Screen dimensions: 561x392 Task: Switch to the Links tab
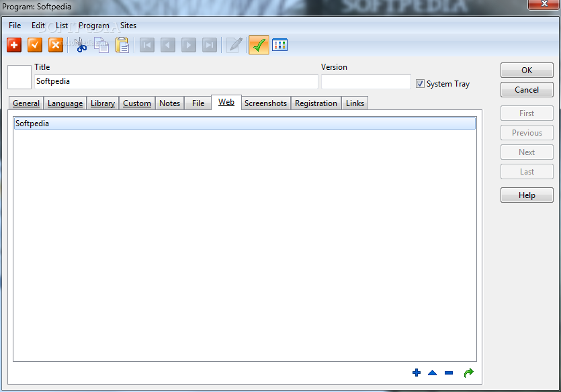point(355,103)
